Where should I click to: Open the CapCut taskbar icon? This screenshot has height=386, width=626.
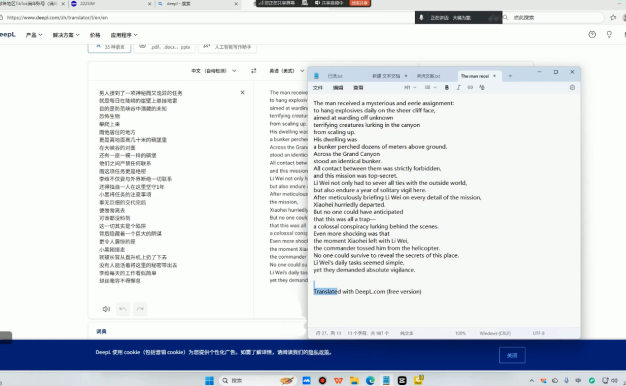click(402, 380)
